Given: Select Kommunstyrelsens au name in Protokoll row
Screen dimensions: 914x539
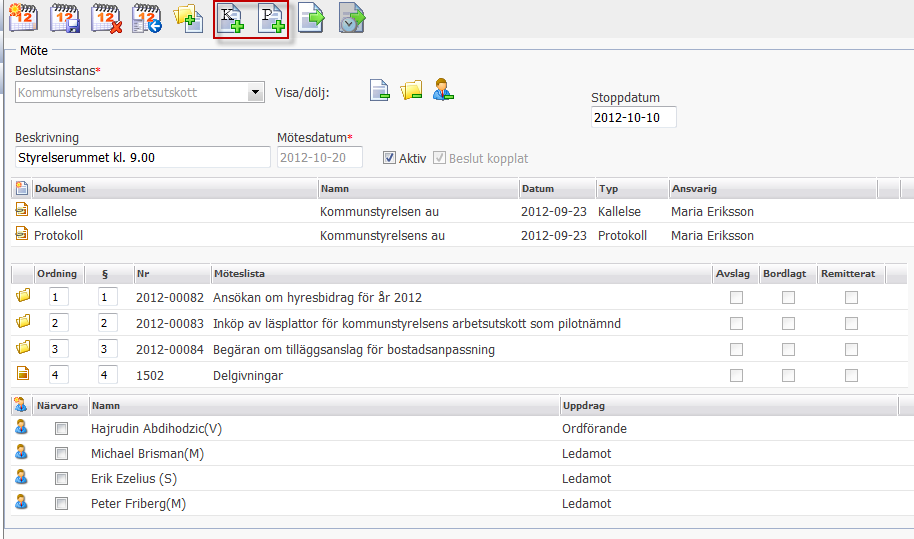Looking at the screenshot, I should click(382, 235).
